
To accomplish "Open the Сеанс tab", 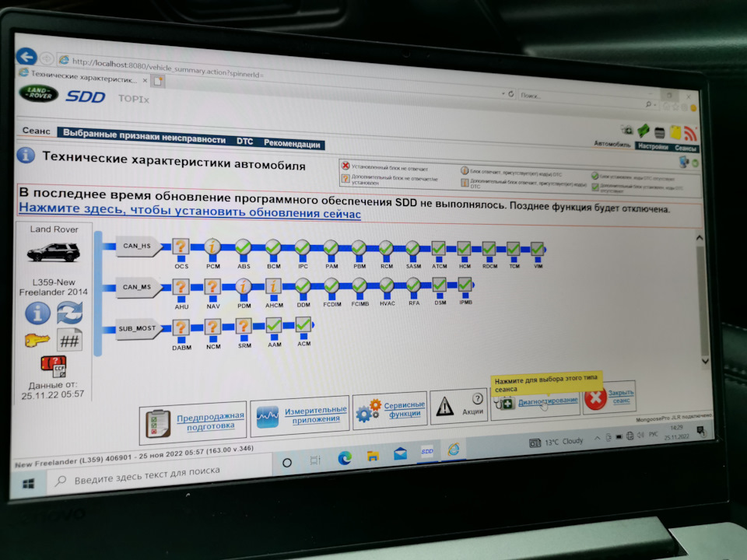I will [x=36, y=131].
